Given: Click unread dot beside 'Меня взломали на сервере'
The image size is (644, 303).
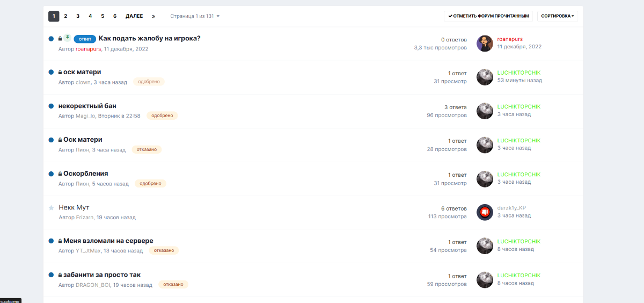Looking at the screenshot, I should [x=51, y=241].
